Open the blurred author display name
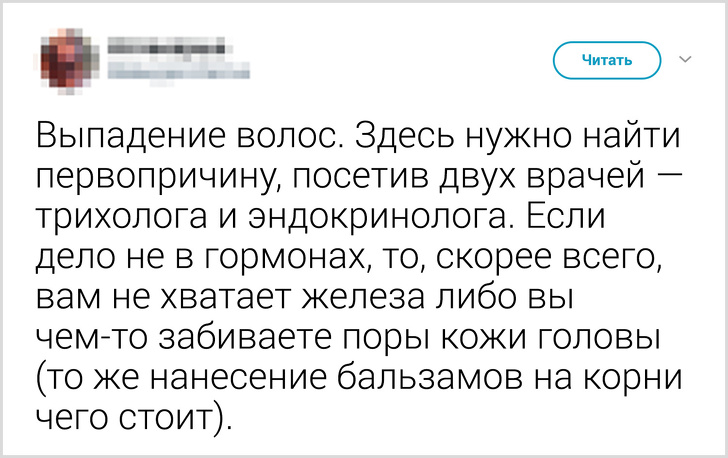The height and width of the screenshot is (458, 728). click(163, 44)
